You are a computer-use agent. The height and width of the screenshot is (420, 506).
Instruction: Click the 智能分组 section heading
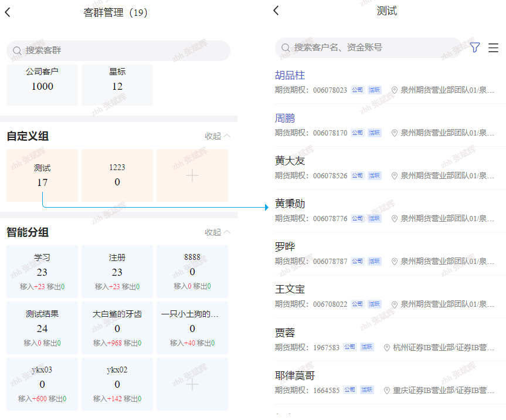28,232
